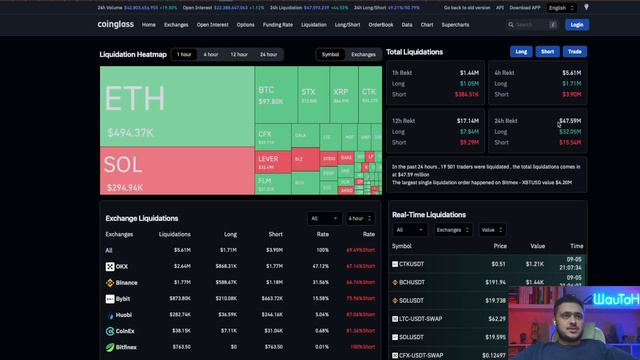This screenshot has height=360, width=640.
Task: Click the 24h Rekt $47.59M value
Action: [x=570, y=121]
